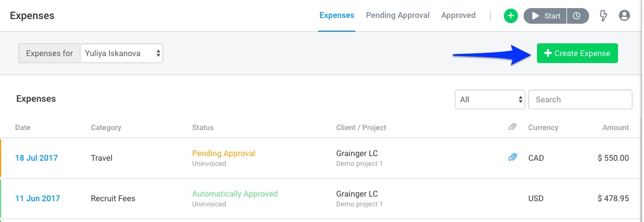Click the Amount column header
Screen dimensions: 644x222
coord(616,128)
